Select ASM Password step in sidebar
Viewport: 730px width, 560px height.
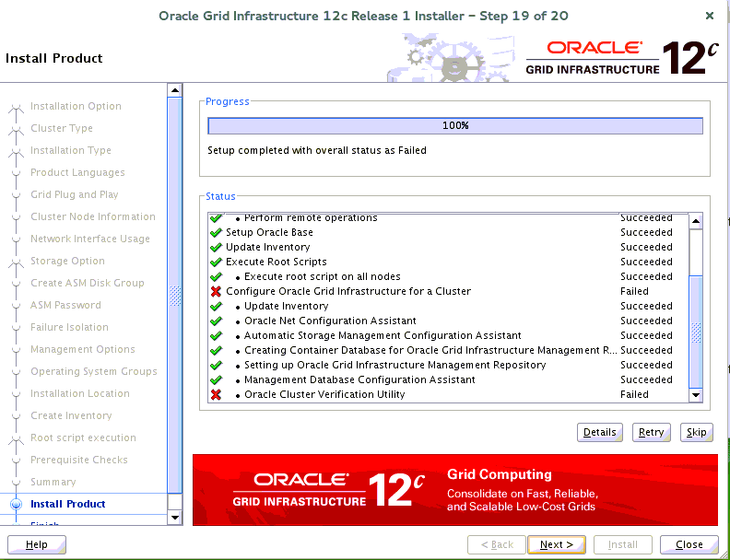(x=65, y=305)
